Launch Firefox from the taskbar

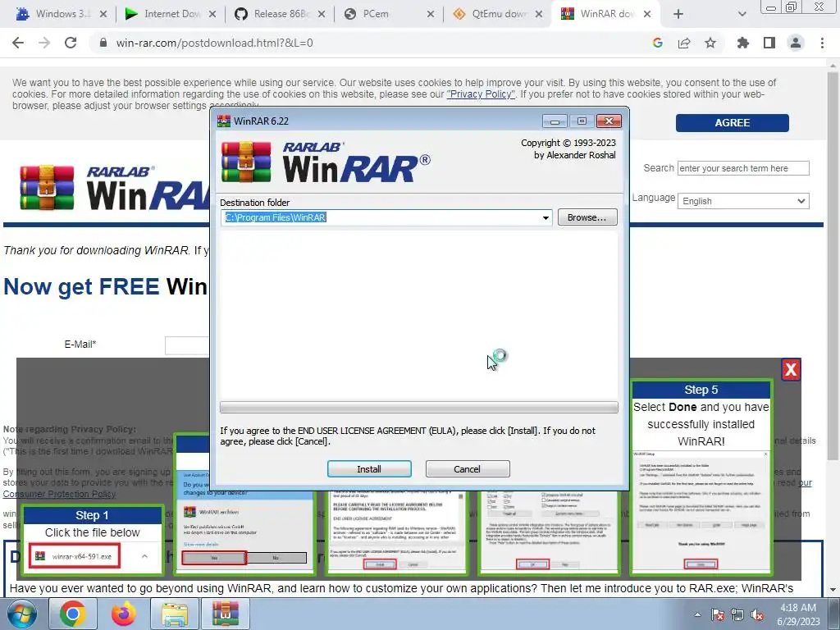tap(124, 614)
